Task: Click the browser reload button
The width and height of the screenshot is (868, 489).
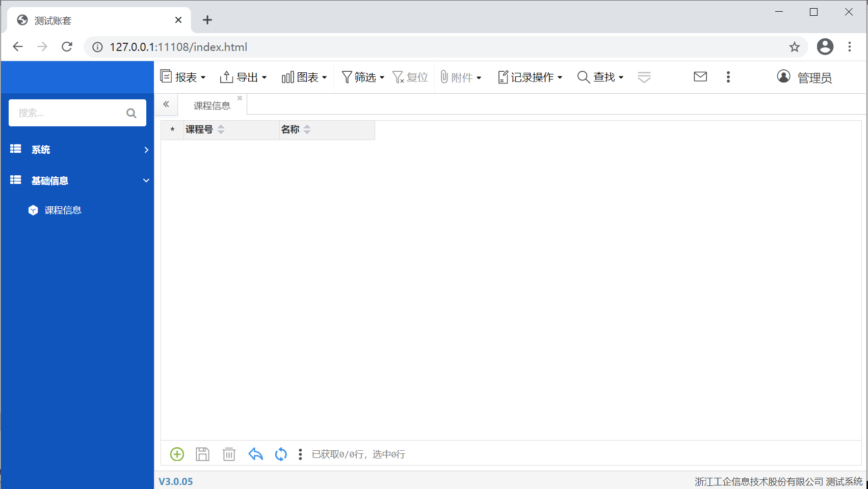Action: pyautogui.click(x=67, y=47)
